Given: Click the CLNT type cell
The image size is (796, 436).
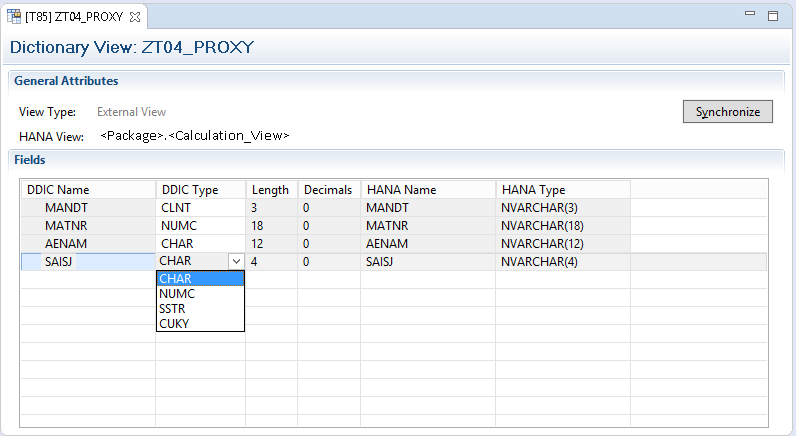Looking at the screenshot, I should [201, 208].
